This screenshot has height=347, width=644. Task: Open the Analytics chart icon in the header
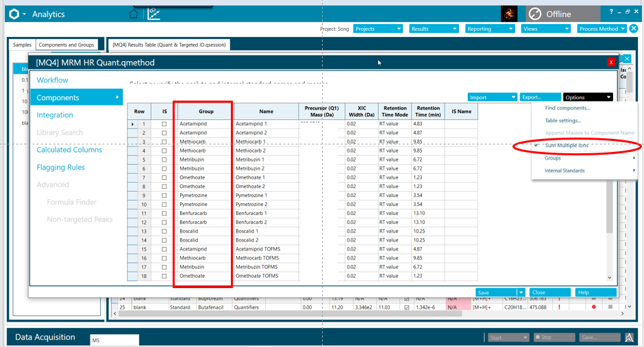coord(153,14)
